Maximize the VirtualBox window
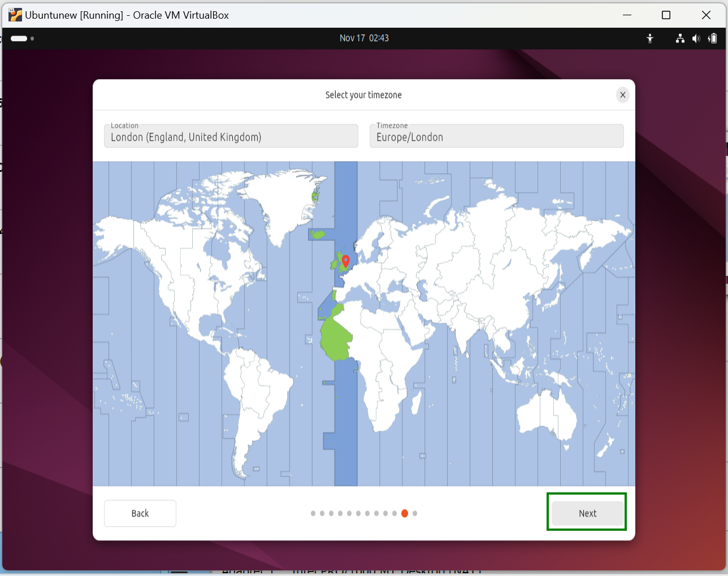Viewport: 728px width, 576px height. (x=666, y=15)
